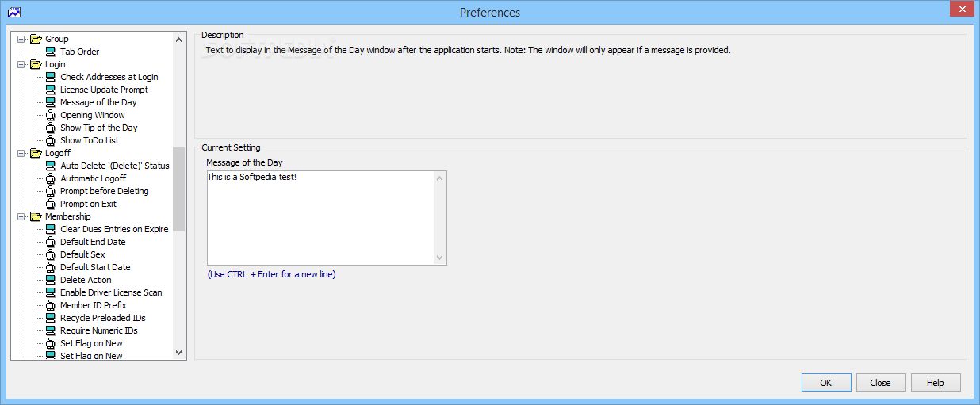Screen dimensions: 980x405
Task: Select Recycle Preloaded IDs in the tree
Action: pyautogui.click(x=103, y=318)
